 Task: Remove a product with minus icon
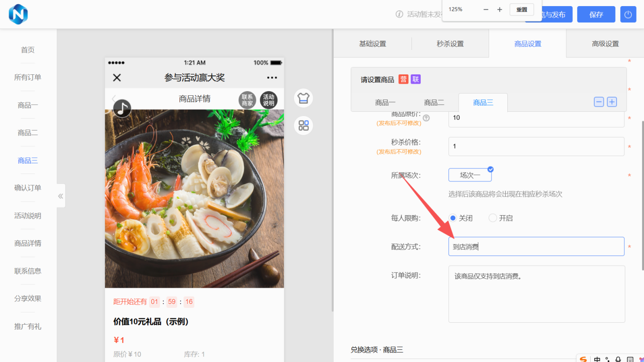pyautogui.click(x=599, y=102)
